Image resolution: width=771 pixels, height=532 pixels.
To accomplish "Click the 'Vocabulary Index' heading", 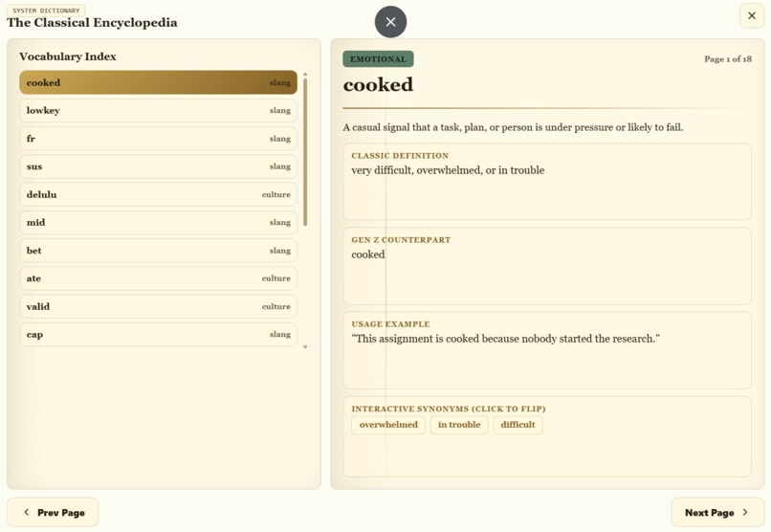I will [x=68, y=56].
